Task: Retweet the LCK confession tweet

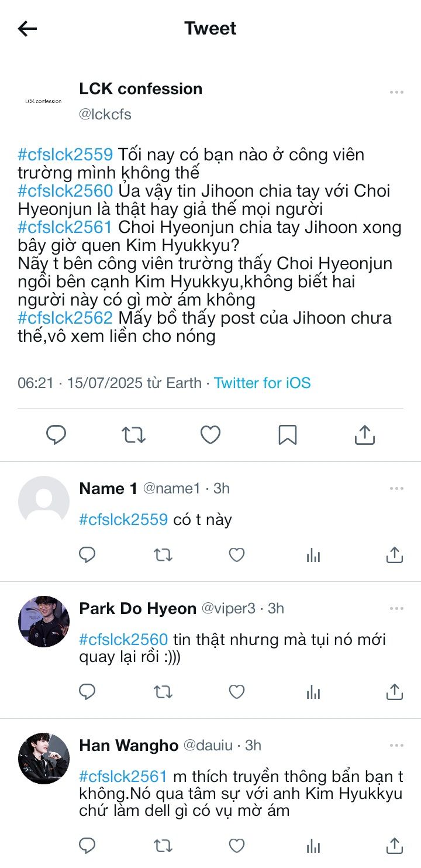Action: (133, 435)
